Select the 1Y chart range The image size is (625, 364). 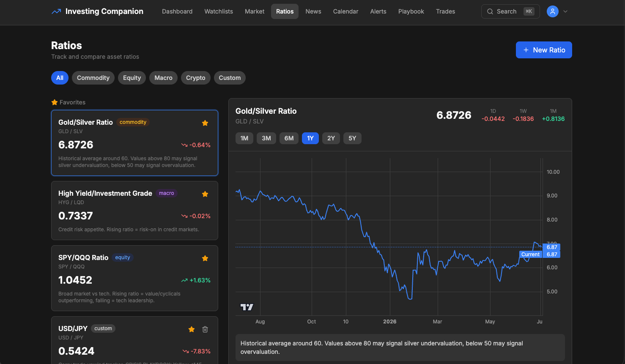coord(310,138)
